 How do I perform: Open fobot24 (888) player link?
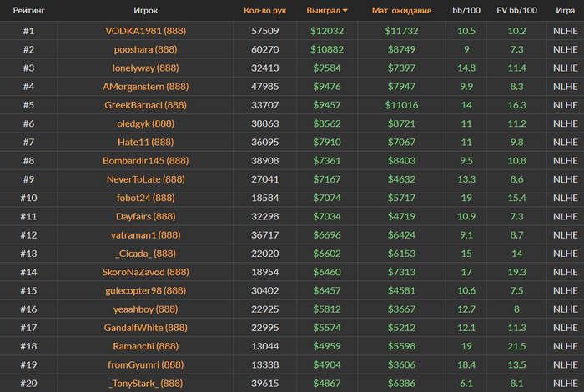point(146,198)
